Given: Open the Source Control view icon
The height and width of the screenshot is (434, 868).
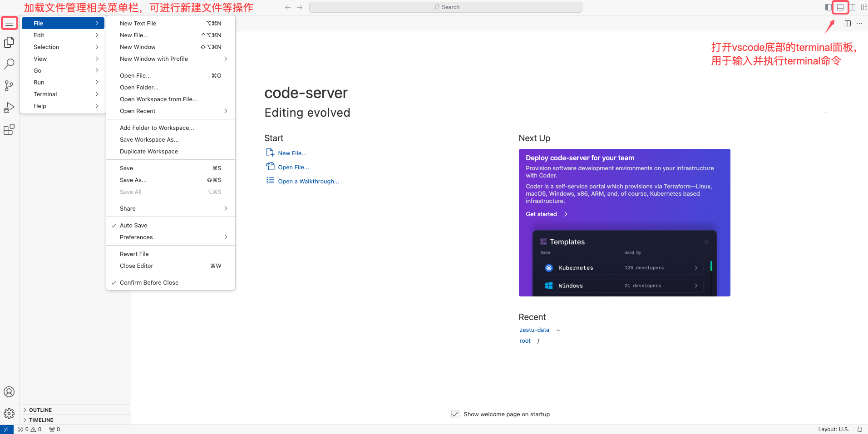Looking at the screenshot, I should point(9,86).
